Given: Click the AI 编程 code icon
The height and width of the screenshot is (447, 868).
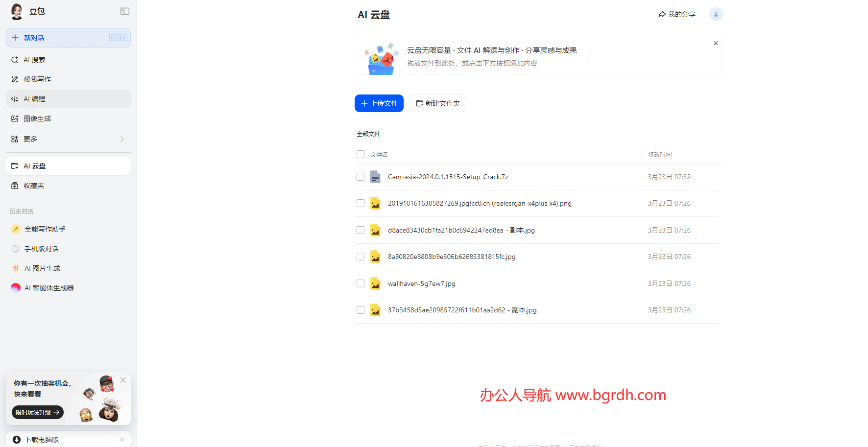Looking at the screenshot, I should pyautogui.click(x=15, y=99).
